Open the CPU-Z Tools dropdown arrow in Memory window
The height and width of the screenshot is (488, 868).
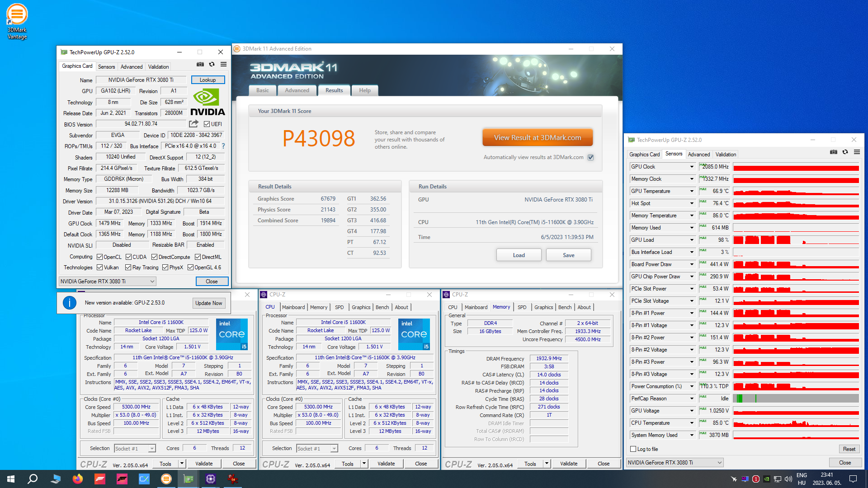point(547,464)
